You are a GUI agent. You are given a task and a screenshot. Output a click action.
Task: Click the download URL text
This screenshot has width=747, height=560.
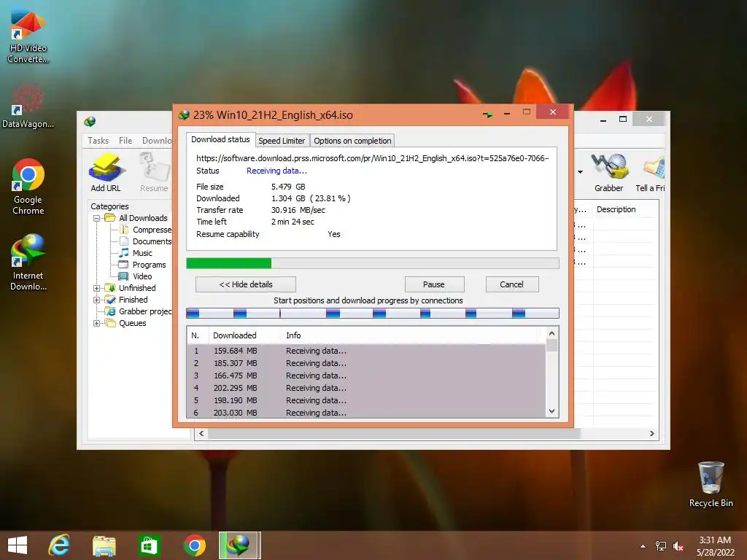pyautogui.click(x=372, y=158)
